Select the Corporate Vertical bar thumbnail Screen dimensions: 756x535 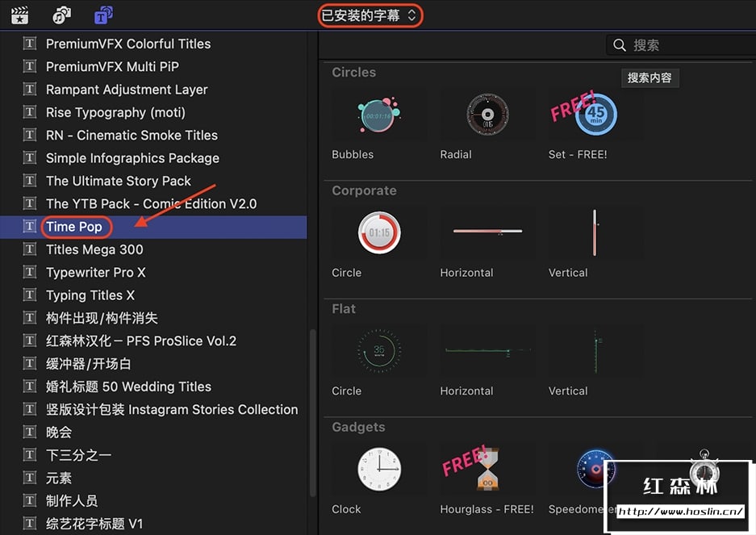596,233
